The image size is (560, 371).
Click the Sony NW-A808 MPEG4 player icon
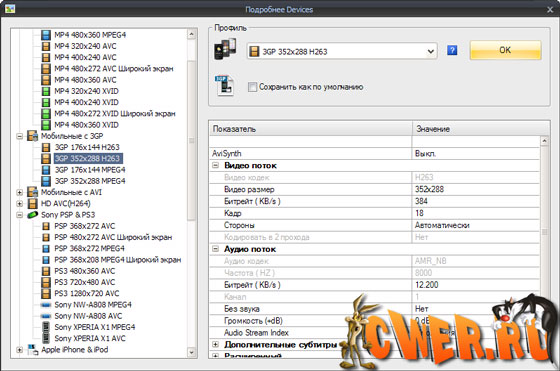(46, 305)
